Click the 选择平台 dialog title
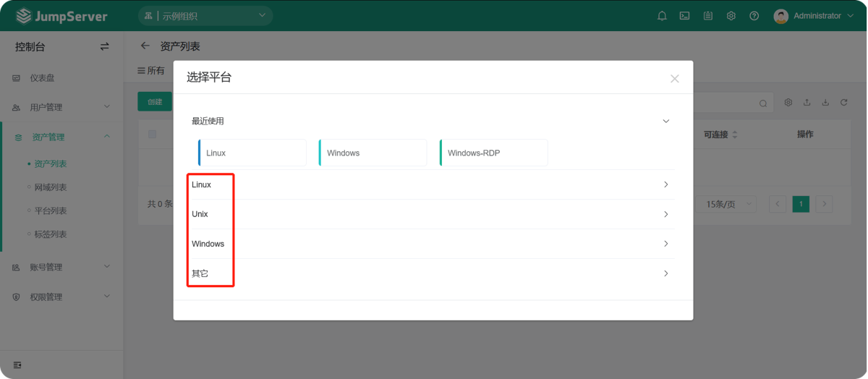This screenshot has height=379, width=868. point(209,77)
